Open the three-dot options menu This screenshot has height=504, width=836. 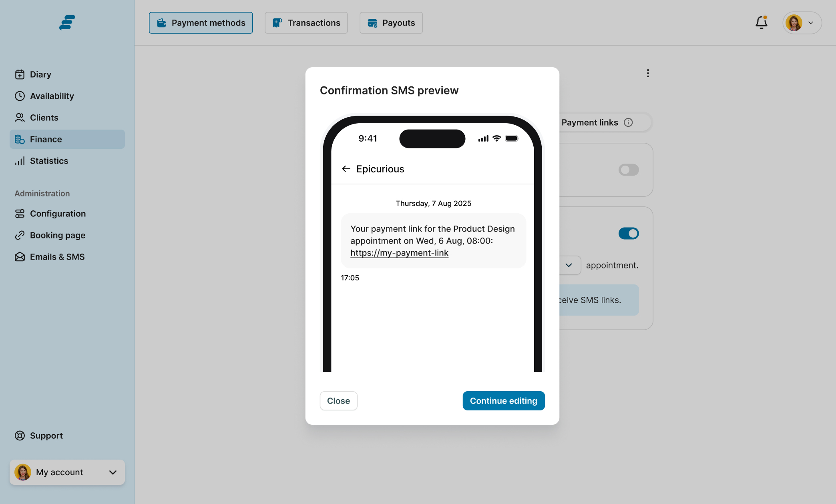[x=648, y=73]
